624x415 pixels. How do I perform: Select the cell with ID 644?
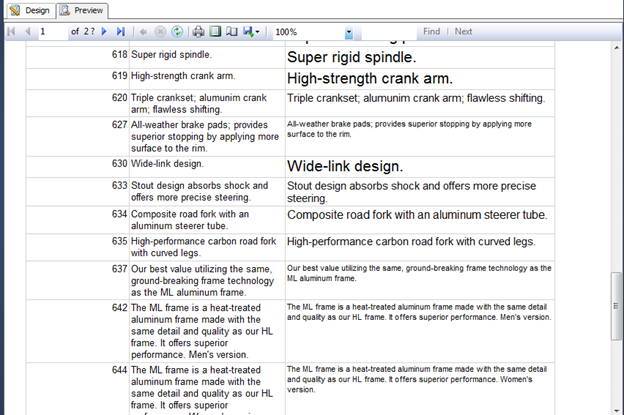(x=78, y=389)
